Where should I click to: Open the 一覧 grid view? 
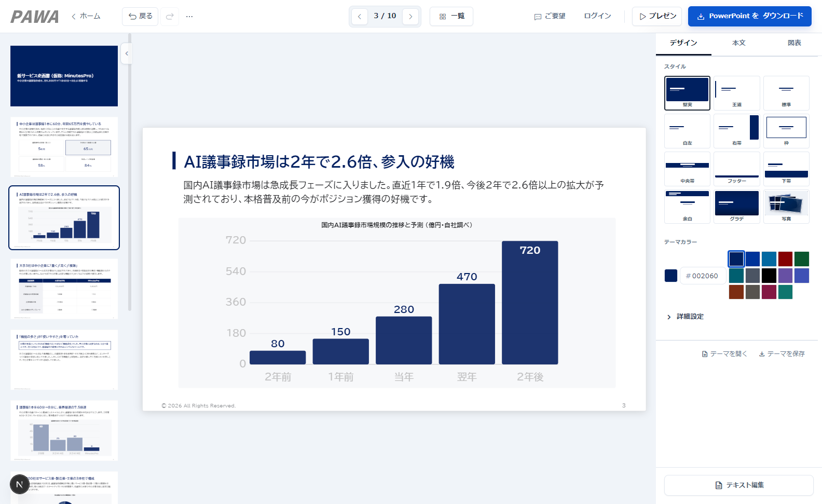point(451,16)
